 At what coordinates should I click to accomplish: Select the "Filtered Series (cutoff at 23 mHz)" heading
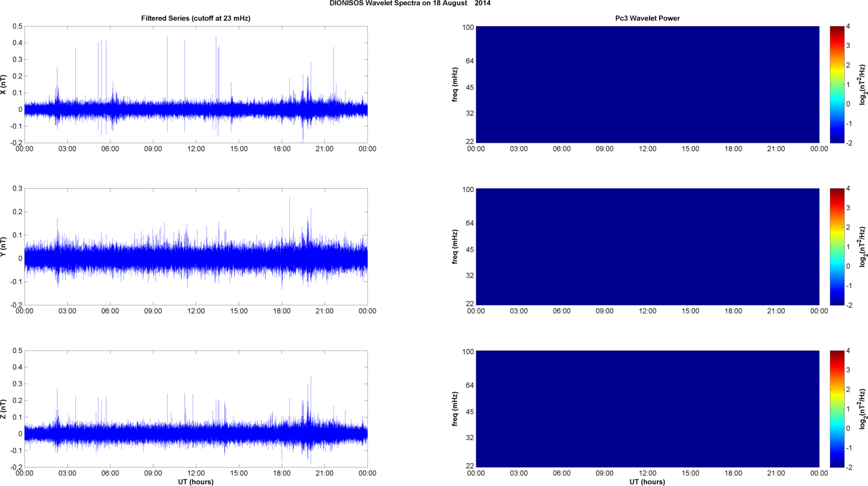196,18
